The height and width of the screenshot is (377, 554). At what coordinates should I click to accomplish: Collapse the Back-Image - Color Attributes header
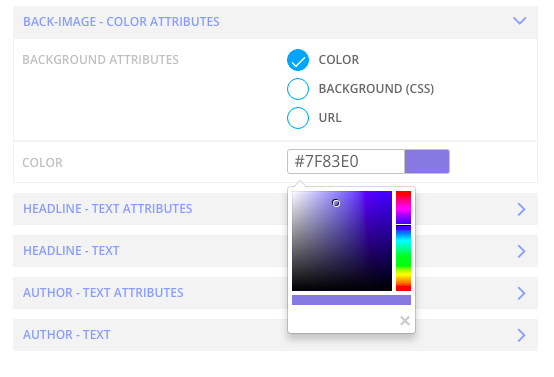pos(276,22)
